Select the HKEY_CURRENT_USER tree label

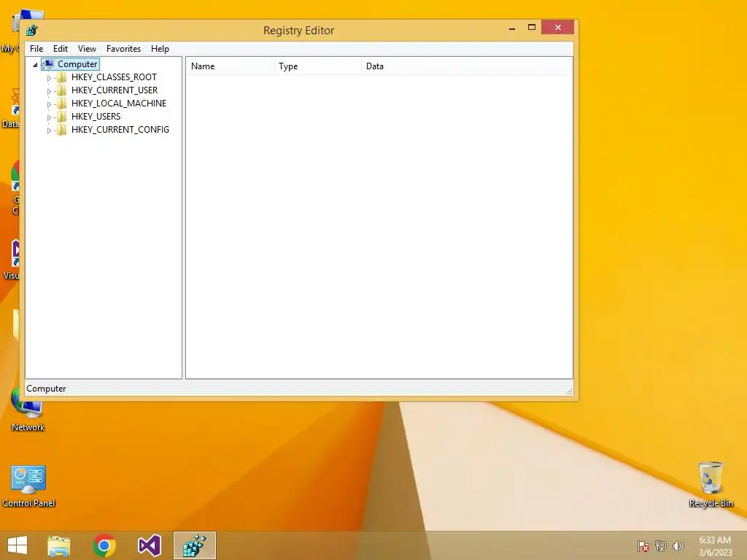click(x=115, y=90)
